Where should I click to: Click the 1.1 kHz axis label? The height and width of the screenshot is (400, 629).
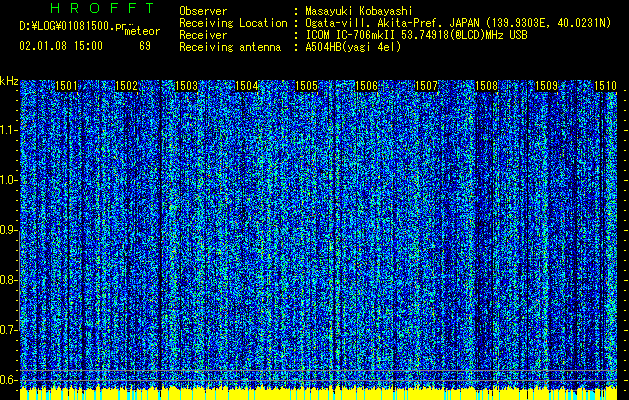8,130
